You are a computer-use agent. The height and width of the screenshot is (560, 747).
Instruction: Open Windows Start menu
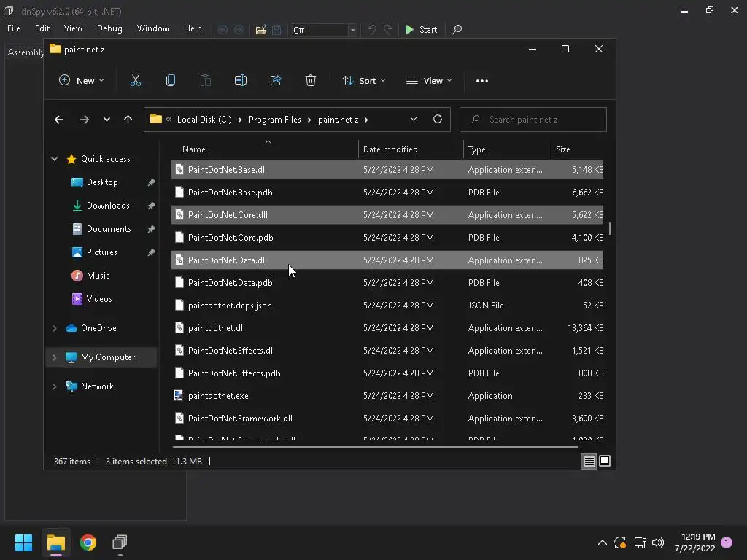pyautogui.click(x=23, y=542)
